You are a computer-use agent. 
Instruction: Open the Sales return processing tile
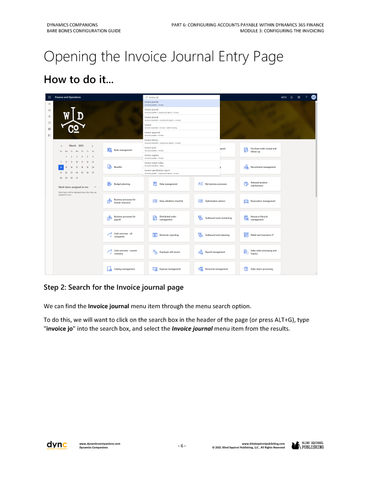tap(260, 269)
